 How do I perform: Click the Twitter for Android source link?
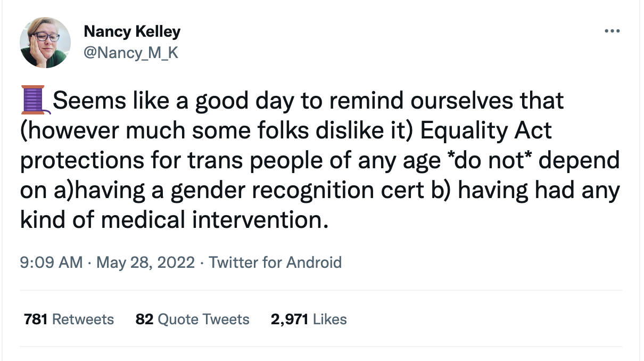click(275, 262)
